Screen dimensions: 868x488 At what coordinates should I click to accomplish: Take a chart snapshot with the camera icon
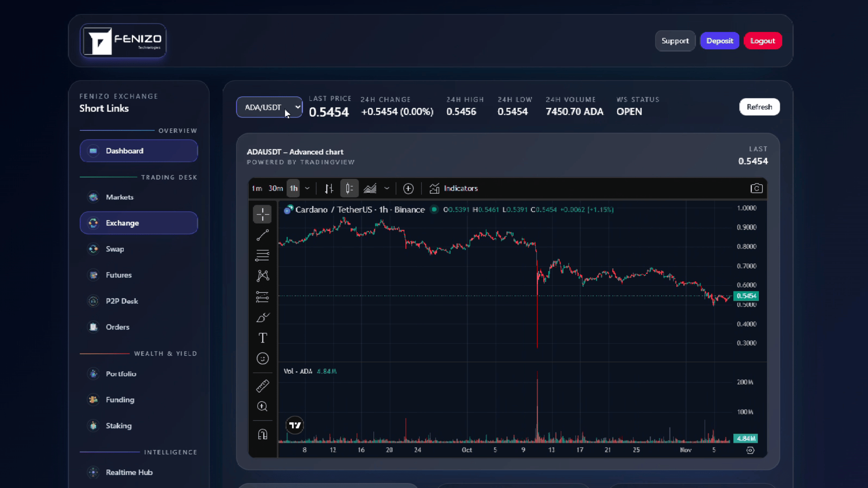tap(756, 188)
